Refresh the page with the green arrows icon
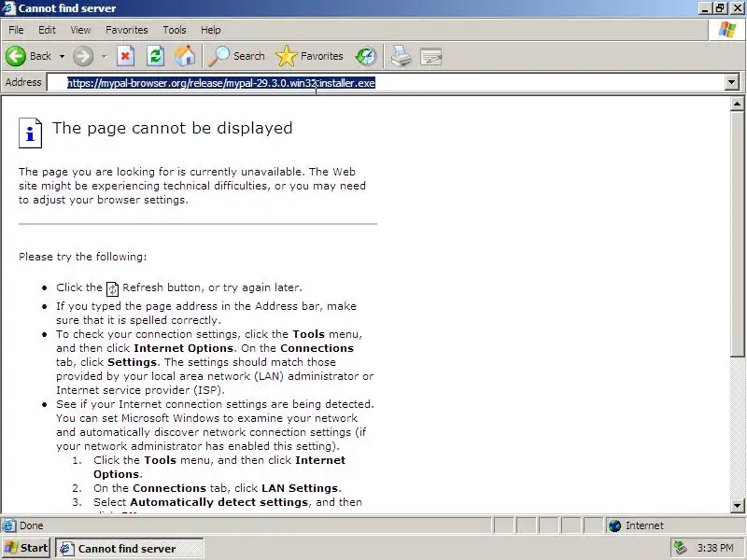The image size is (747, 560). [155, 56]
